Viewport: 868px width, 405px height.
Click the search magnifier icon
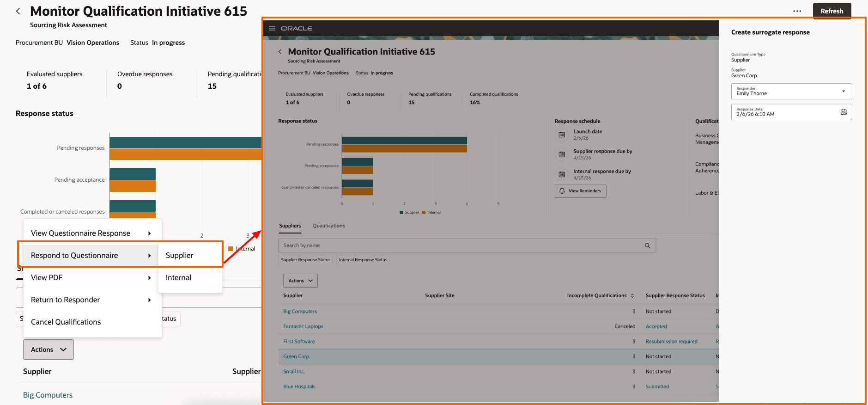647,245
